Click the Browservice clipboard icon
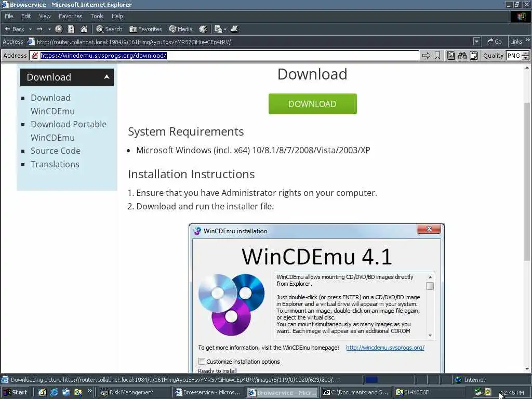The image size is (532, 399). click(x=474, y=56)
